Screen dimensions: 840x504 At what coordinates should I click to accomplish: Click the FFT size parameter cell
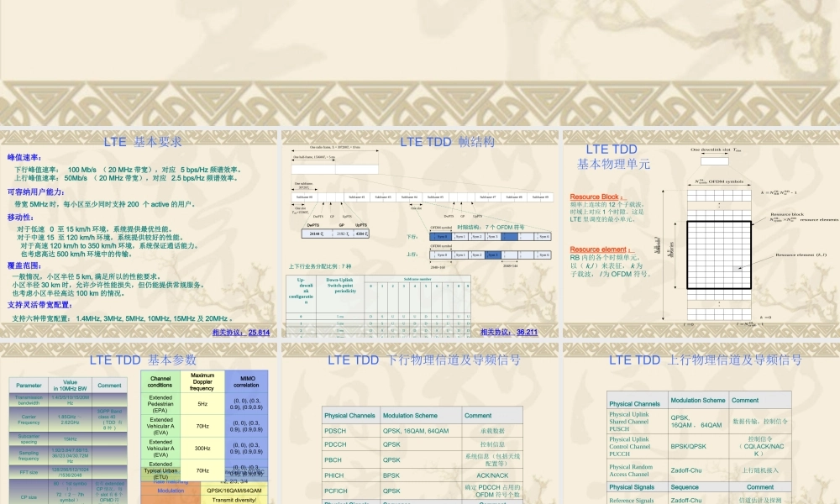pyautogui.click(x=29, y=473)
